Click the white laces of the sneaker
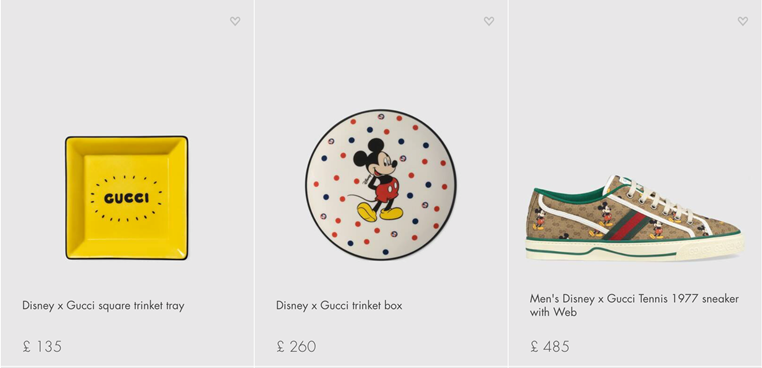The height and width of the screenshot is (368, 762). pyautogui.click(x=658, y=200)
